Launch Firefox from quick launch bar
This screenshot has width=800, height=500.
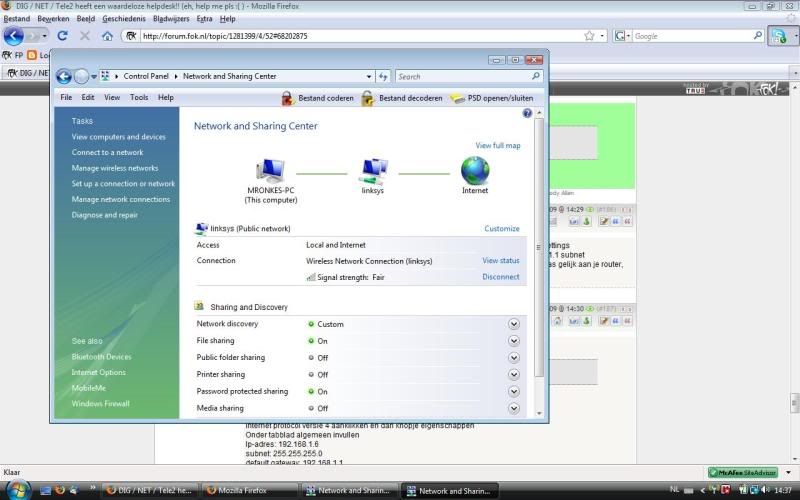tap(60, 491)
